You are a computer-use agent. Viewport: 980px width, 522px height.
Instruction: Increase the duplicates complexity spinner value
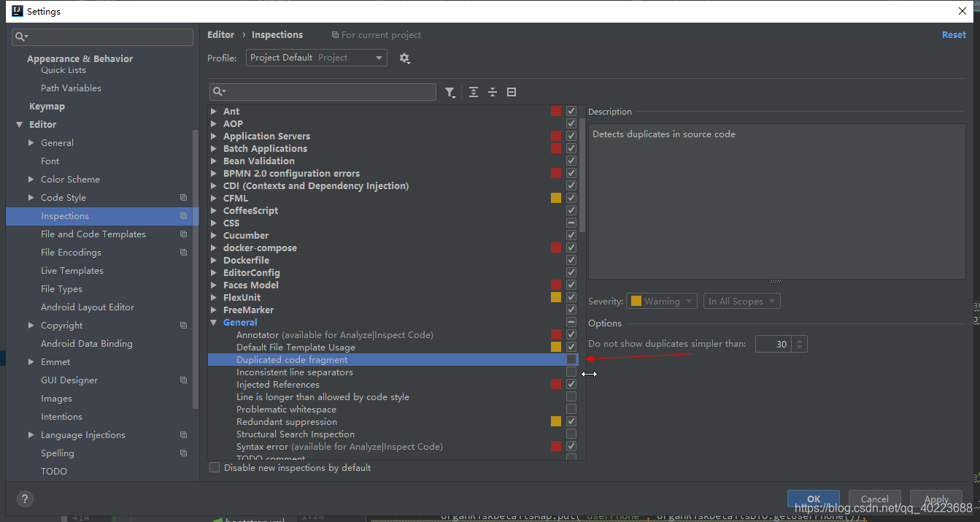800,340
